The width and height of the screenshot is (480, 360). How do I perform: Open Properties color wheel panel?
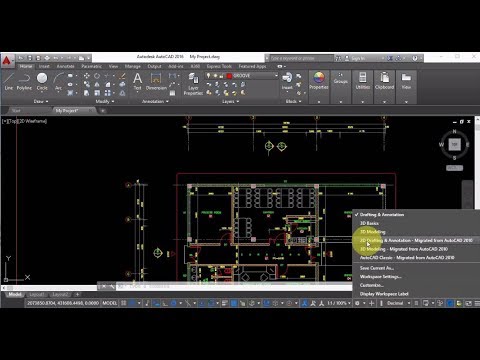pyautogui.click(x=319, y=87)
